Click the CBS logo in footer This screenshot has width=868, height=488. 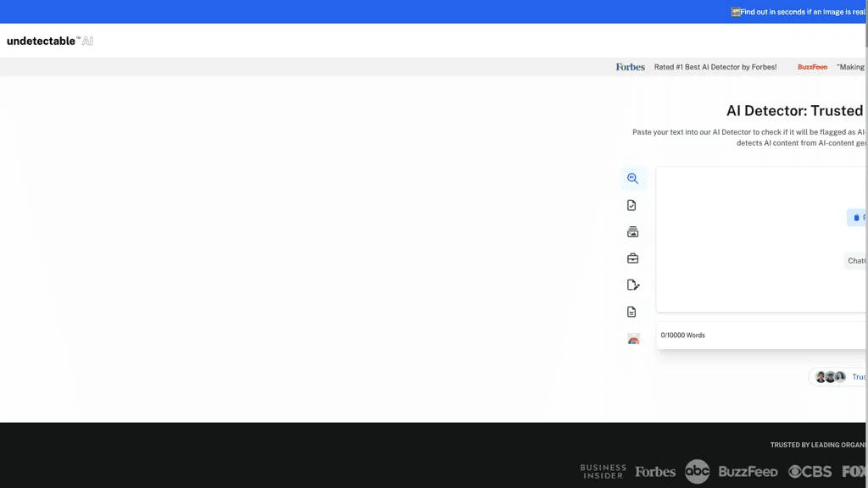pos(810,471)
